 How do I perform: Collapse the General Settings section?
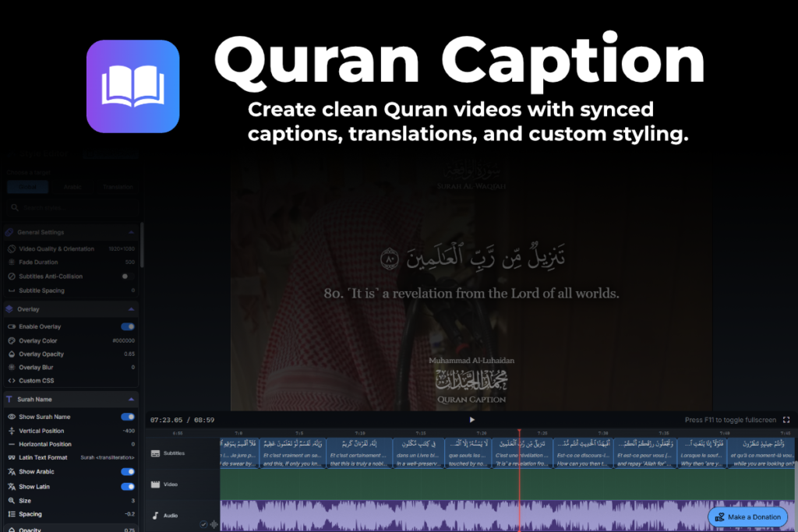click(131, 232)
